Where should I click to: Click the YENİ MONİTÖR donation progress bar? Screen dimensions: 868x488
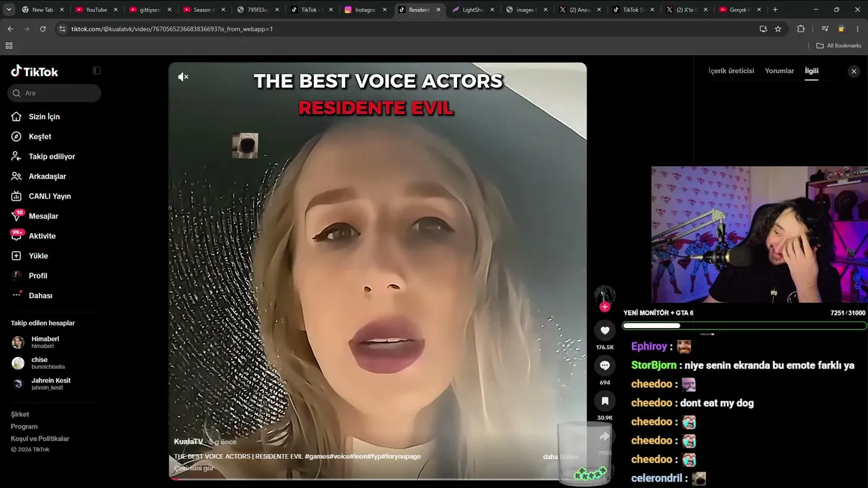click(744, 325)
